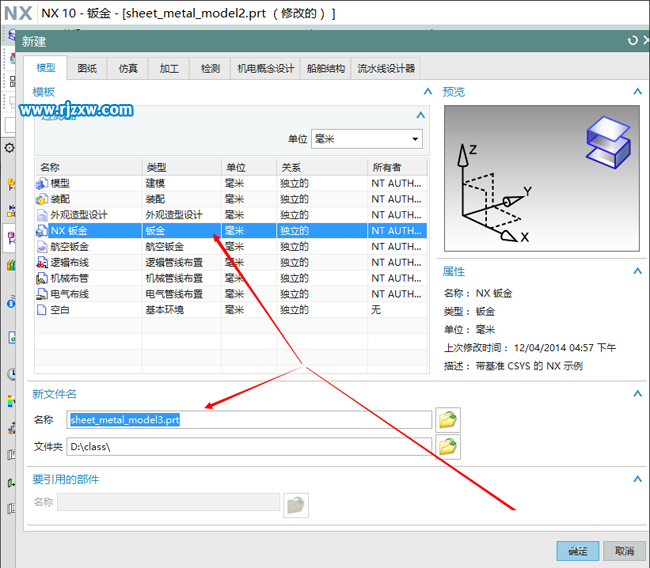Click the 文件夹 path input field
650x568 pixels.
[x=249, y=447]
